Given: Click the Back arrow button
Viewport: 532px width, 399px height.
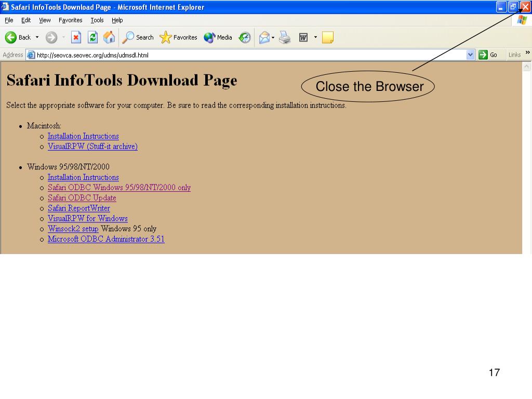Looking at the screenshot, I should click(18, 37).
